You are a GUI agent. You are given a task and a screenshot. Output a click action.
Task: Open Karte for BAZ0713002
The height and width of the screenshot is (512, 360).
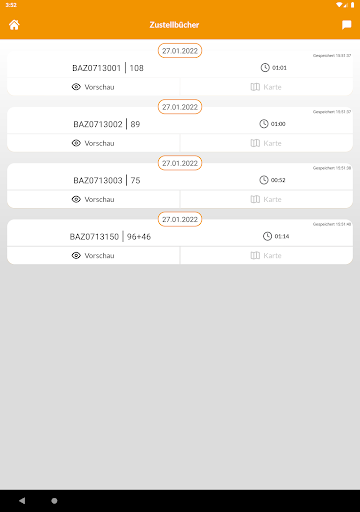point(266,143)
